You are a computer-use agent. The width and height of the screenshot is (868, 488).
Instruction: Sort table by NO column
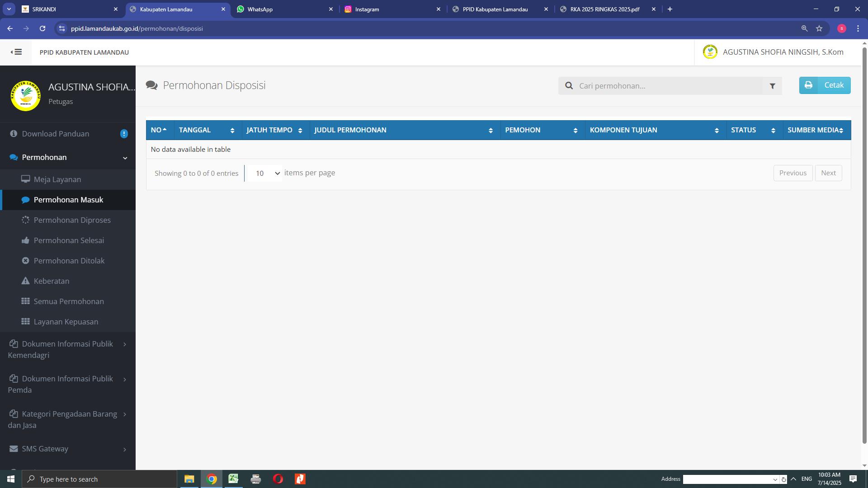click(160, 130)
